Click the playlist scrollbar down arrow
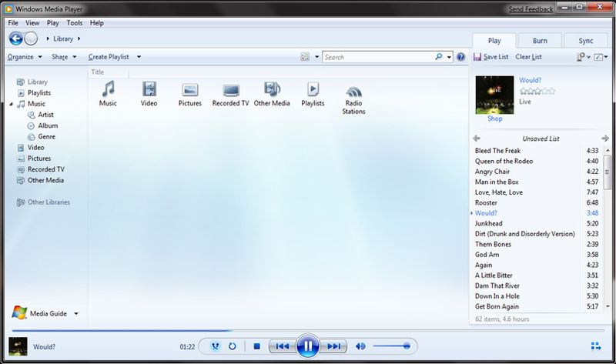 [x=608, y=306]
